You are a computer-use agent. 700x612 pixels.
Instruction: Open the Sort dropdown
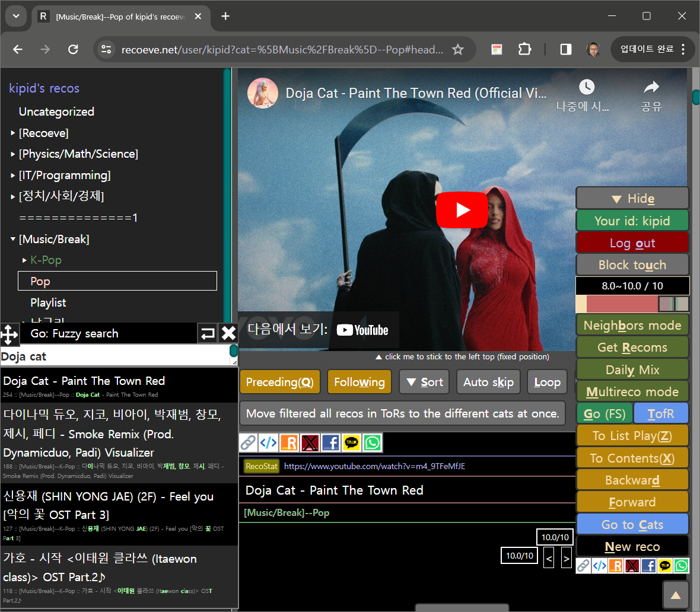(424, 382)
